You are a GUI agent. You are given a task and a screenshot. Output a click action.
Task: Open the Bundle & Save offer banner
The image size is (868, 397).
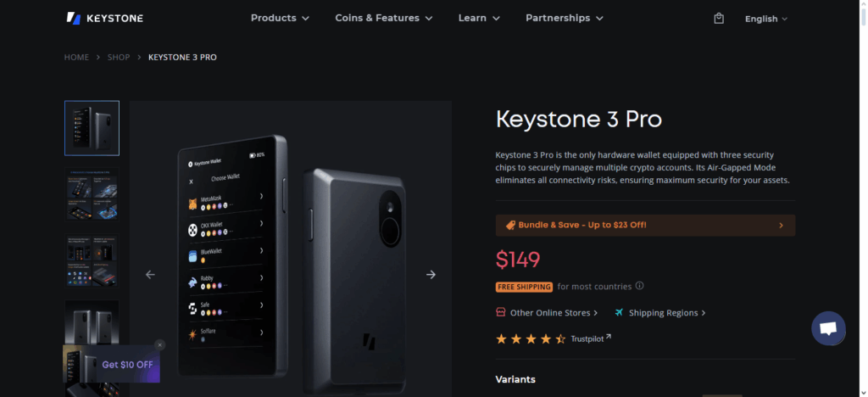tap(645, 226)
